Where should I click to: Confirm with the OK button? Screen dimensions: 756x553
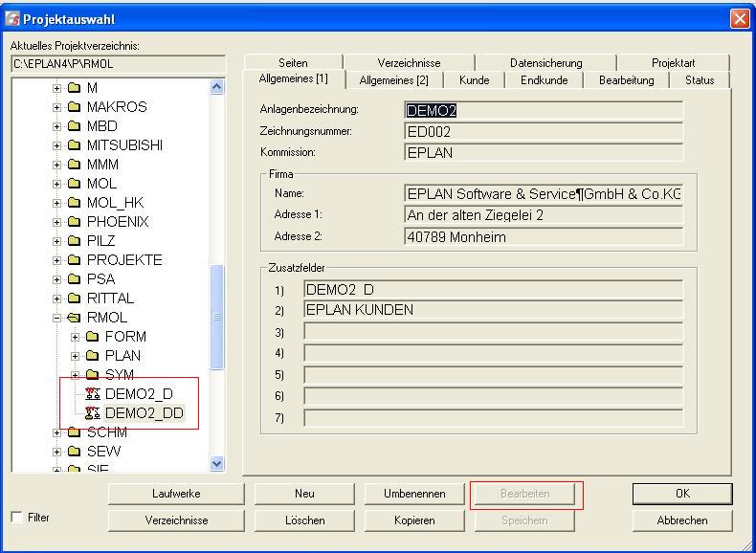click(682, 494)
